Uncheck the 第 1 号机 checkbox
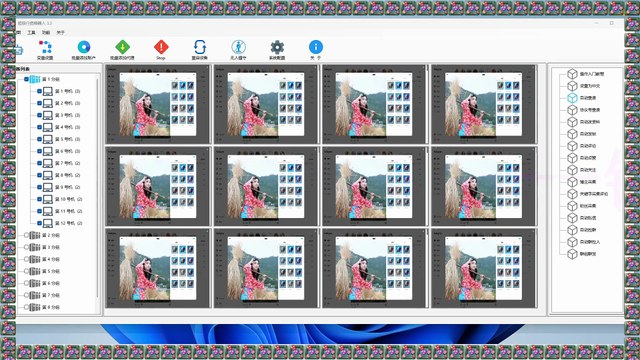 [40, 91]
